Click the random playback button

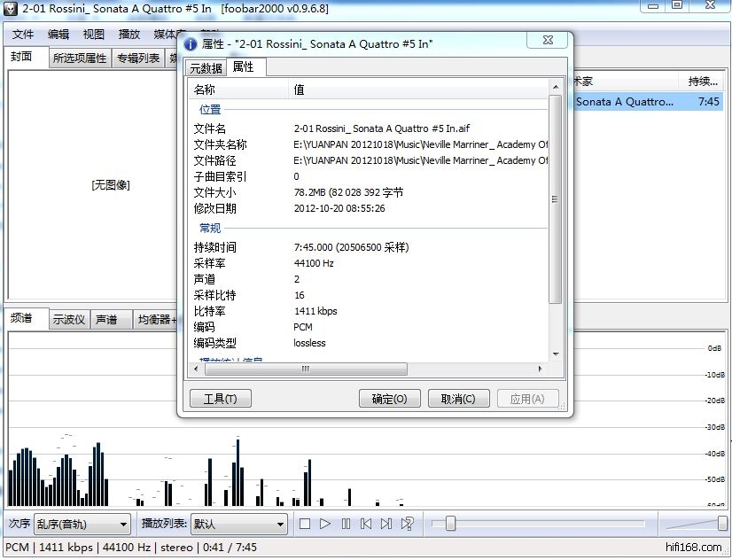click(408, 524)
